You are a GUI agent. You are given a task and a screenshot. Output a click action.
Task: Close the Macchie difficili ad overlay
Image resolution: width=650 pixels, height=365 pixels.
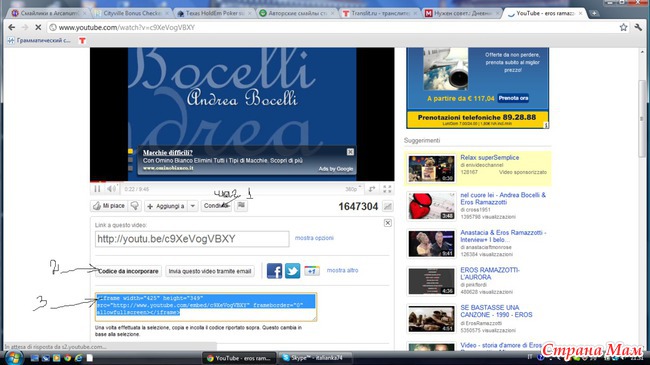(350, 152)
